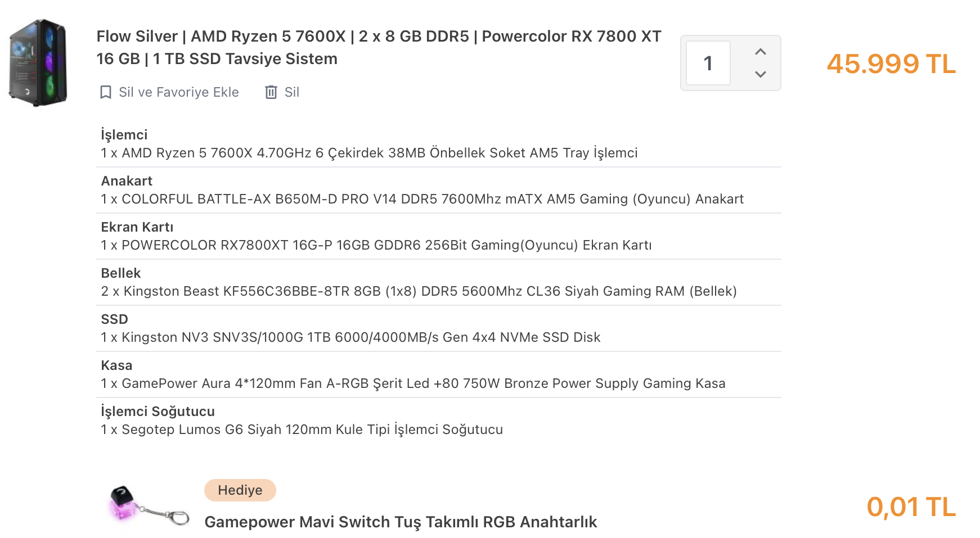980x538 pixels.
Task: Increase quantity with the up chevron
Action: (x=760, y=52)
